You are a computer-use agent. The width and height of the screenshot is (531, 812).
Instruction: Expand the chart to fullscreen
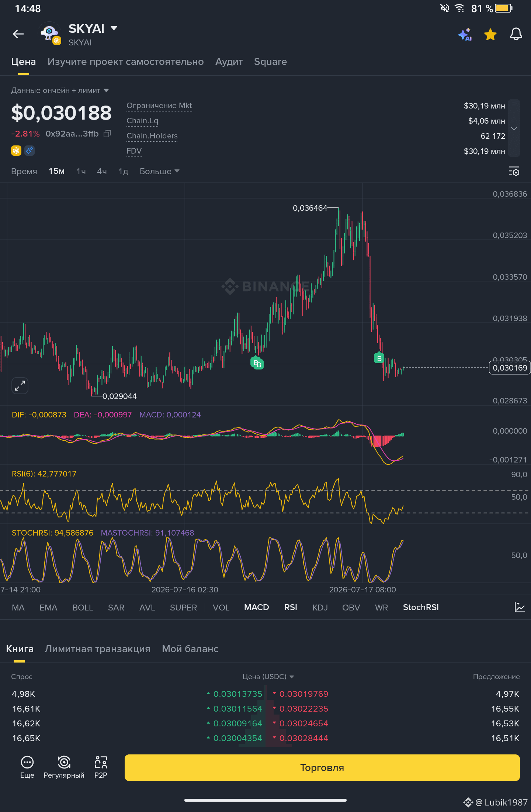point(20,386)
